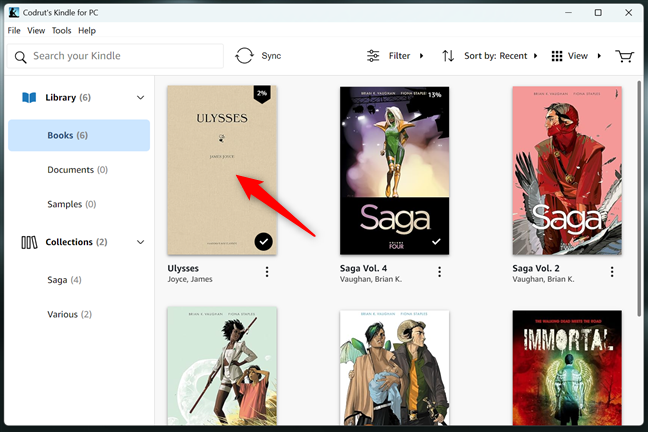The image size is (648, 432).
Task: Click Vaughan, Brian K. under Saga Vol. 4
Action: (371, 279)
